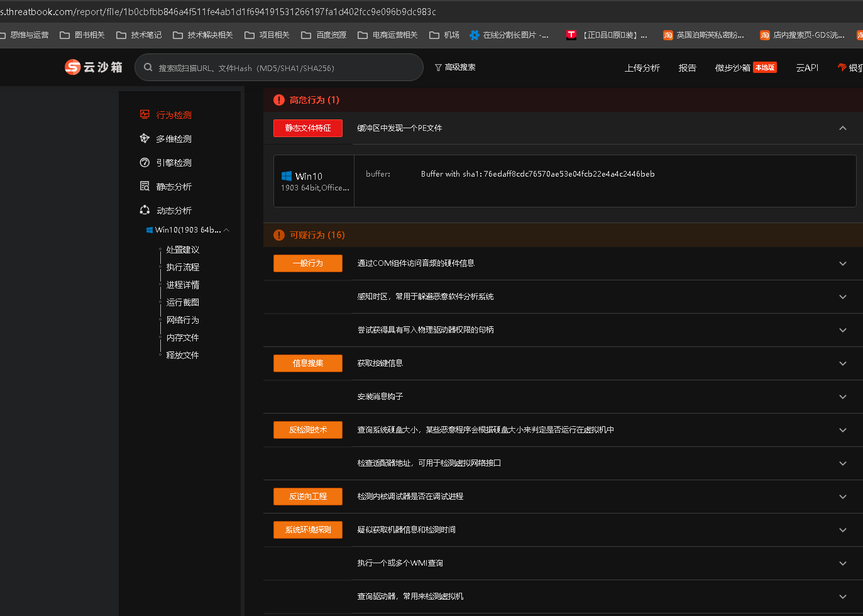The width and height of the screenshot is (863, 616).
Task: Click the 信息搜集 tag
Action: coord(308,363)
